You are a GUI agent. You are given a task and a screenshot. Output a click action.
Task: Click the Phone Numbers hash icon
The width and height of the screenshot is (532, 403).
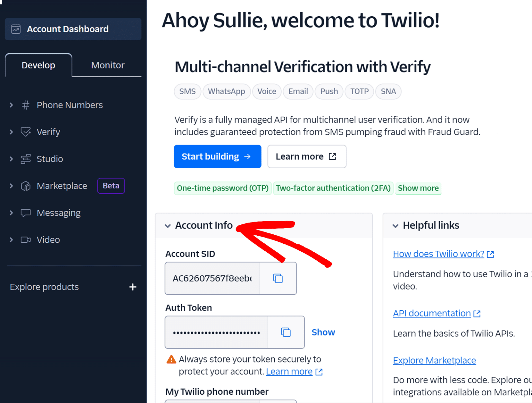pos(25,105)
